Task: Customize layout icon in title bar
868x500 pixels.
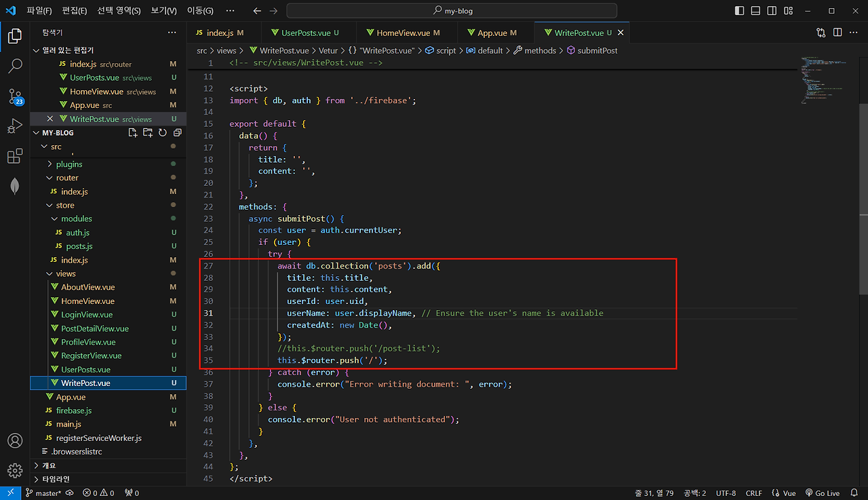Action: click(789, 11)
